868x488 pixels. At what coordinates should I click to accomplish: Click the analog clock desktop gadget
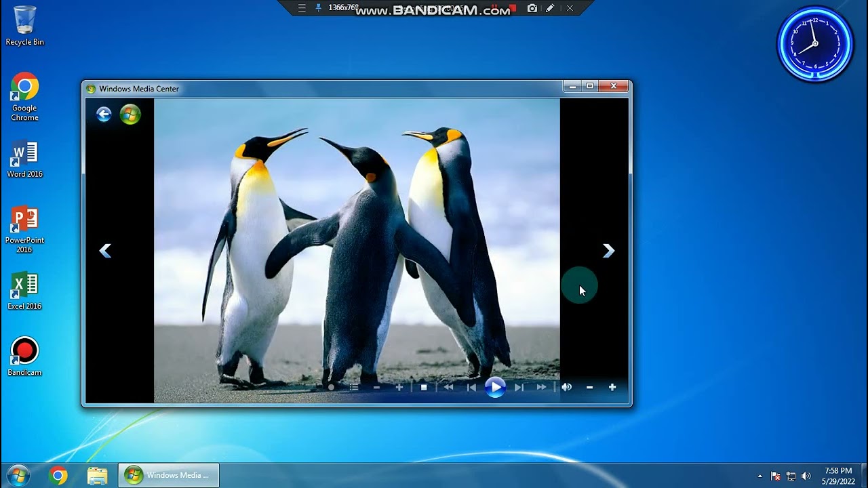click(x=815, y=44)
